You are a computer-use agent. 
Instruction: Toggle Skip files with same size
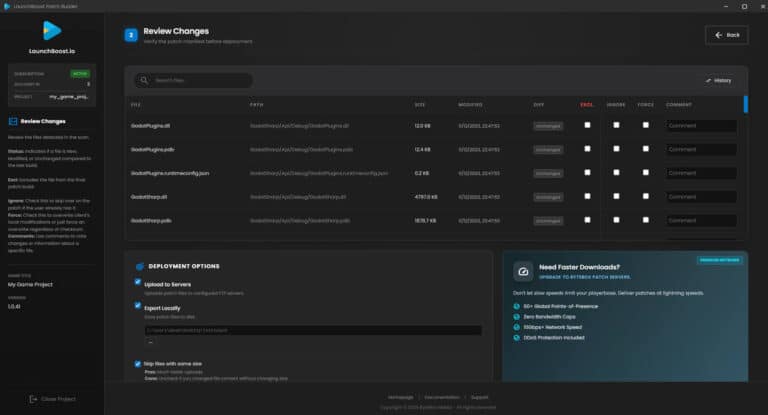[x=138, y=364]
